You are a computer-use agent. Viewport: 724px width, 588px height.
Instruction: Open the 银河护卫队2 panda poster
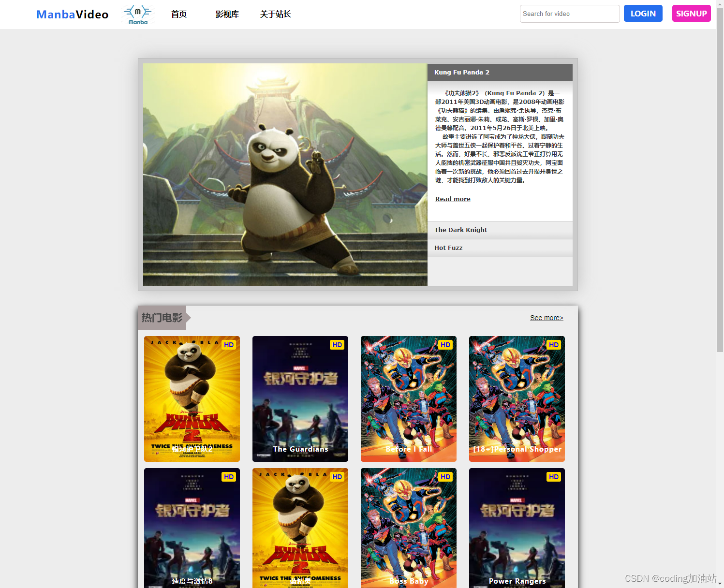point(192,399)
